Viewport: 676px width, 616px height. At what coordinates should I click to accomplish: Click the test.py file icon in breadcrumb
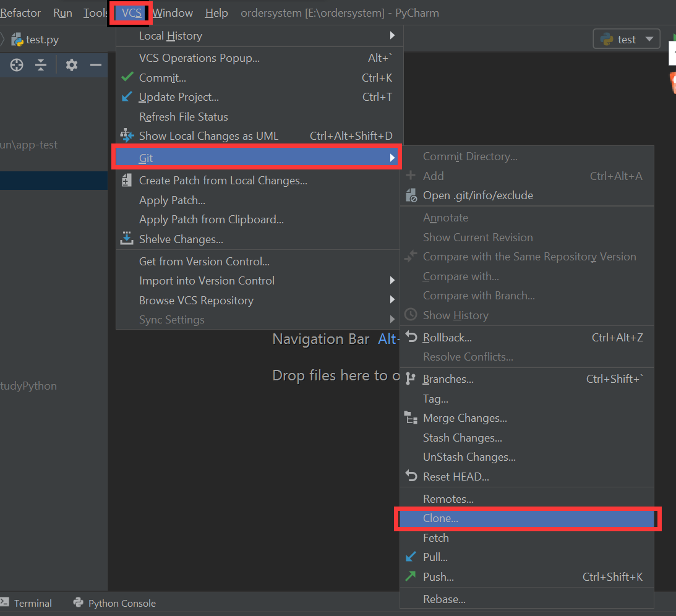tap(17, 40)
